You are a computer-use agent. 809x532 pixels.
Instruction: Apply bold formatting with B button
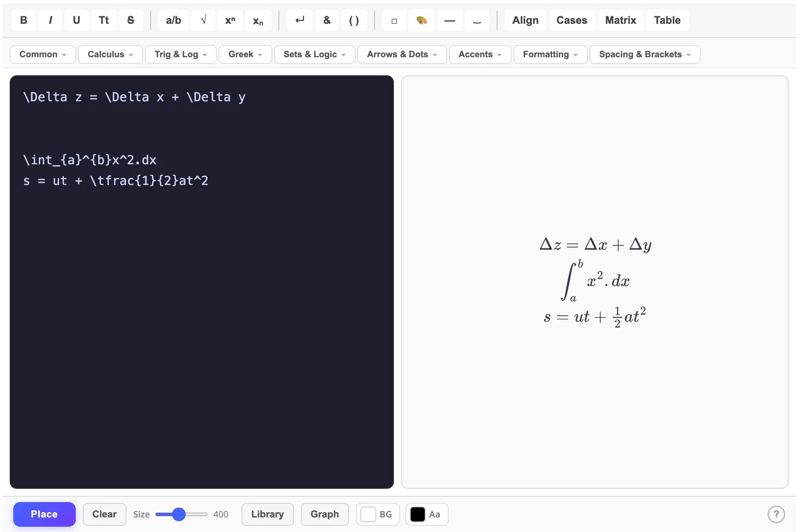click(24, 20)
